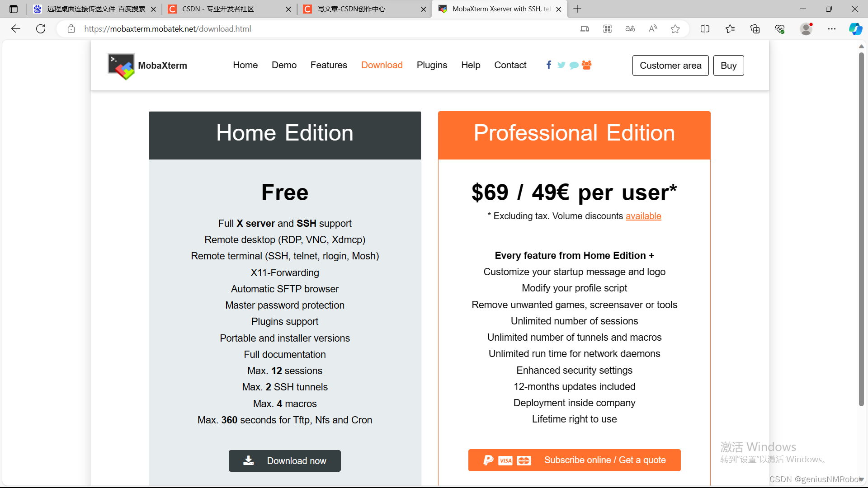Click "Enhanced security settings" text
Viewport: 868px width, 488px height.
[x=574, y=371]
